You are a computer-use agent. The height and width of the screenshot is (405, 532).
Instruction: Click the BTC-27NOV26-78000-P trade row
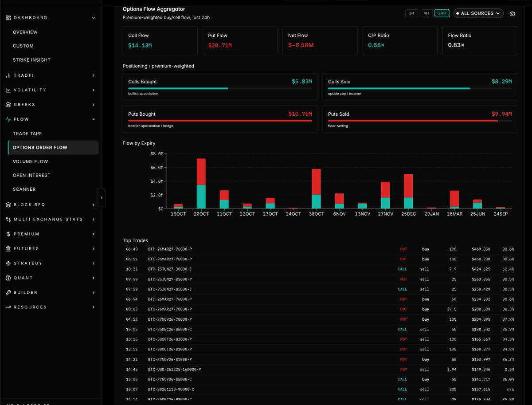320,319
